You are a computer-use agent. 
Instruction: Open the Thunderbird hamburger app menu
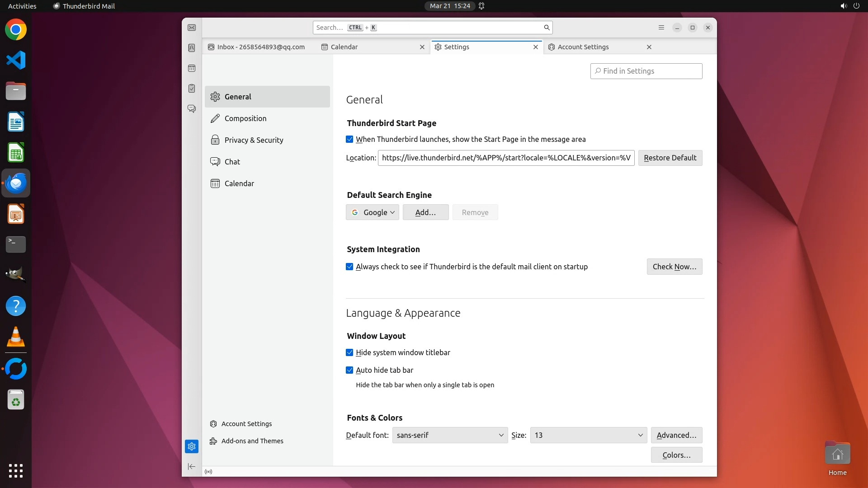point(661,28)
